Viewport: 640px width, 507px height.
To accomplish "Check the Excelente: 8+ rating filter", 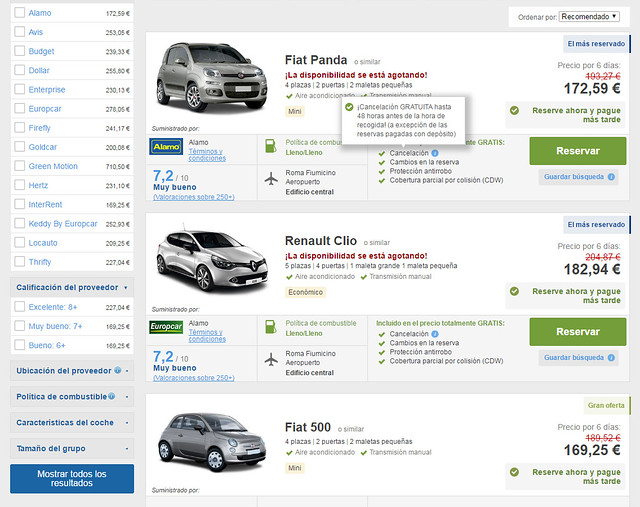I will 20,307.
